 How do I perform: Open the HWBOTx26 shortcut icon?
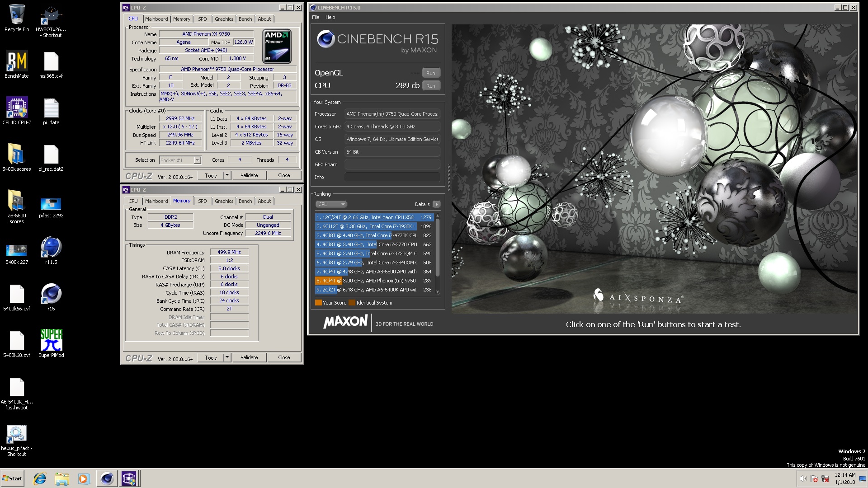tap(51, 22)
